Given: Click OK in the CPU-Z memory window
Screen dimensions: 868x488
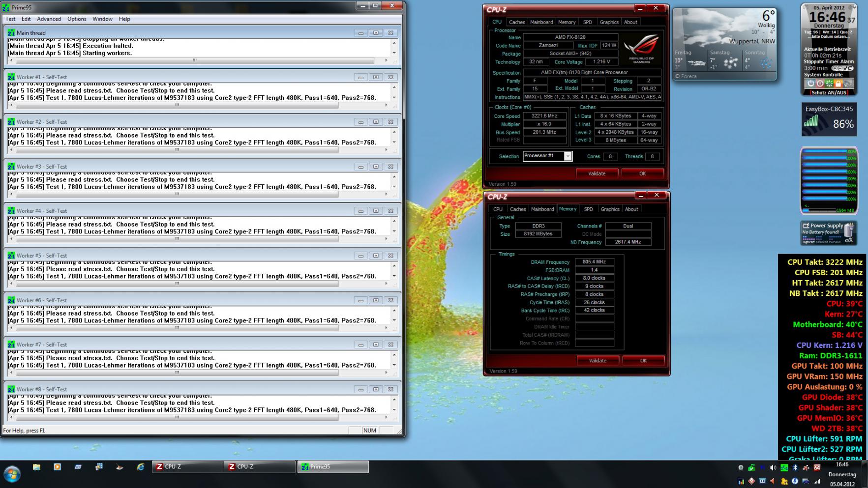Looking at the screenshot, I should click(x=643, y=361).
